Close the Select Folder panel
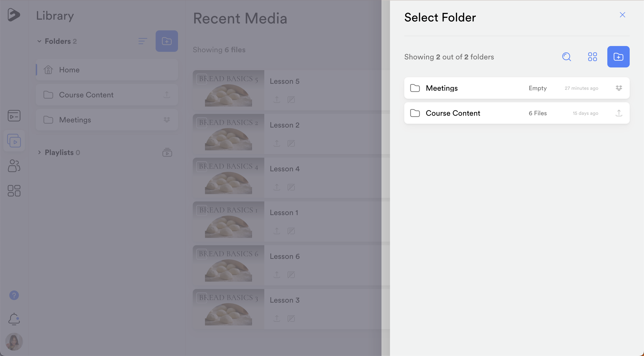Screen dimensions: 644x356 pos(622,15)
